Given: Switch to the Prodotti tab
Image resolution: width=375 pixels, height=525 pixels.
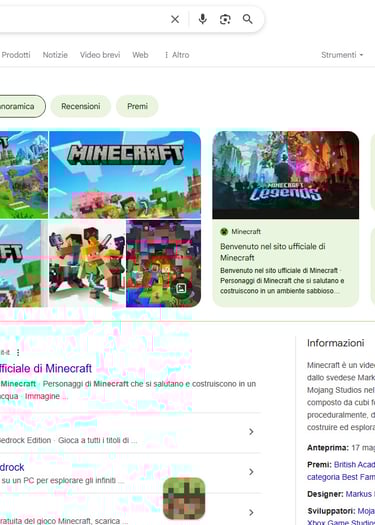Looking at the screenshot, I should [x=15, y=55].
